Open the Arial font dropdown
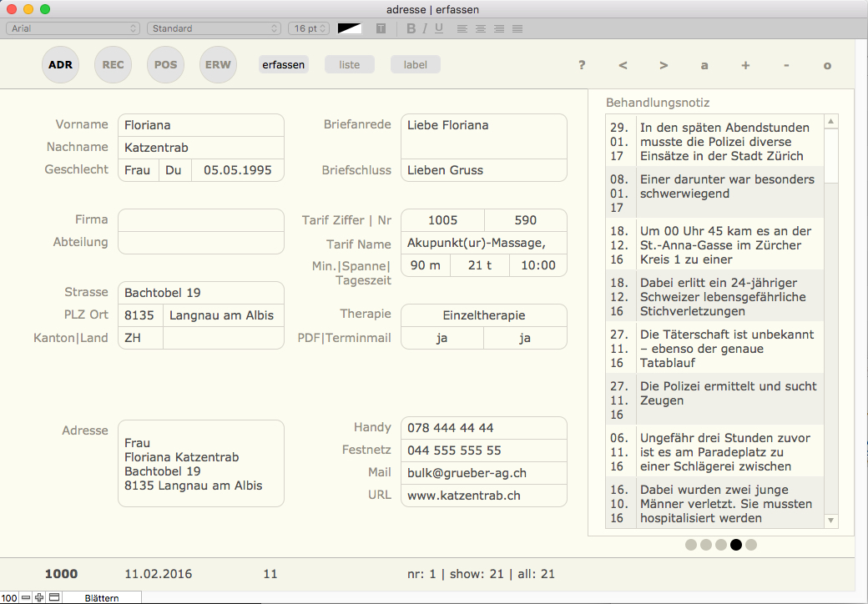Screen dimensions: 868x604 tap(73, 28)
